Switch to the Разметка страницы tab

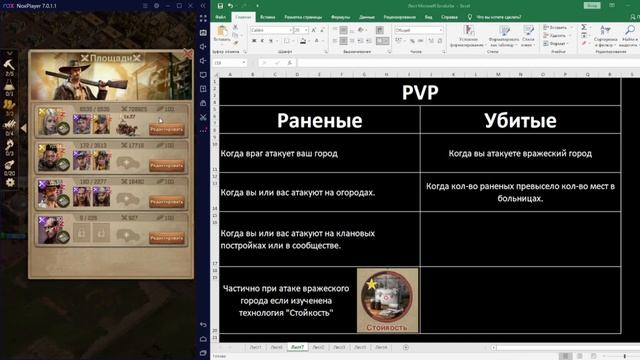pos(303,17)
